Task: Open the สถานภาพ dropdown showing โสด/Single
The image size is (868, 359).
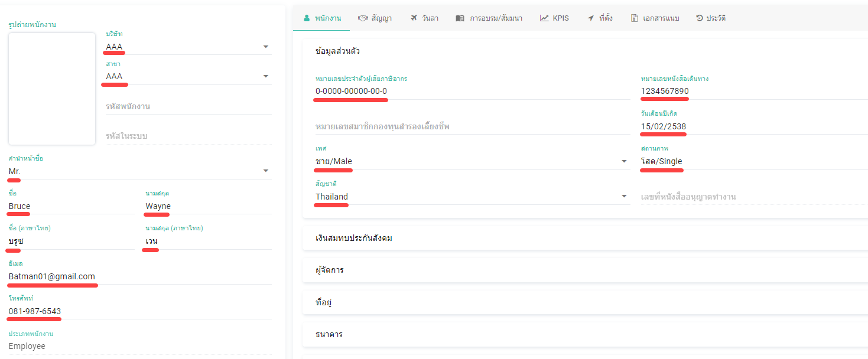Action: coord(754,161)
